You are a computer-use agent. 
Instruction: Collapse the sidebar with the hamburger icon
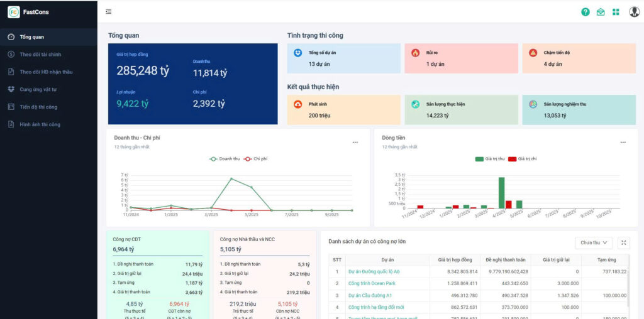[x=109, y=11]
